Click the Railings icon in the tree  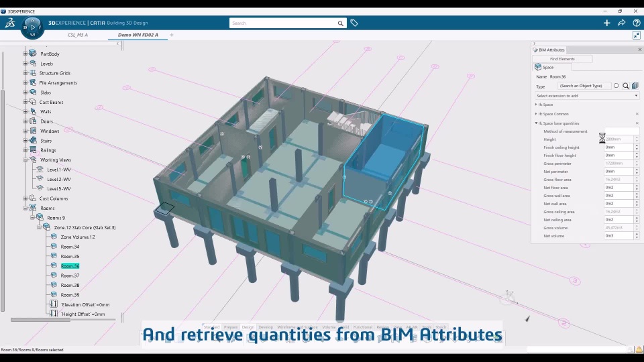(x=33, y=149)
